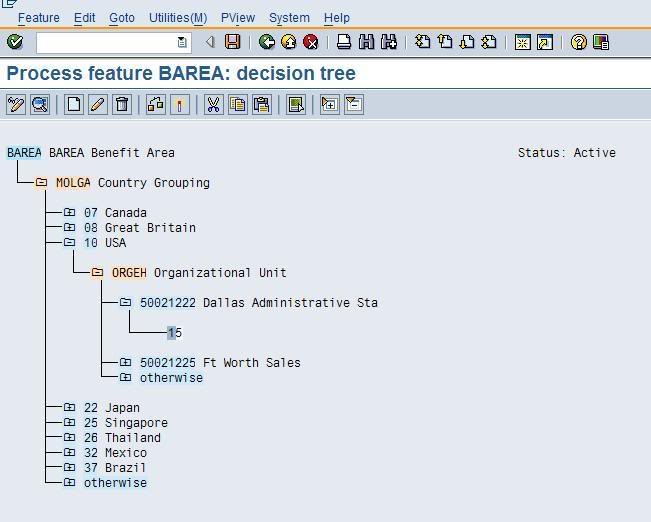This screenshot has height=522, width=651.
Task: Open the Edit menu
Action: point(84,18)
